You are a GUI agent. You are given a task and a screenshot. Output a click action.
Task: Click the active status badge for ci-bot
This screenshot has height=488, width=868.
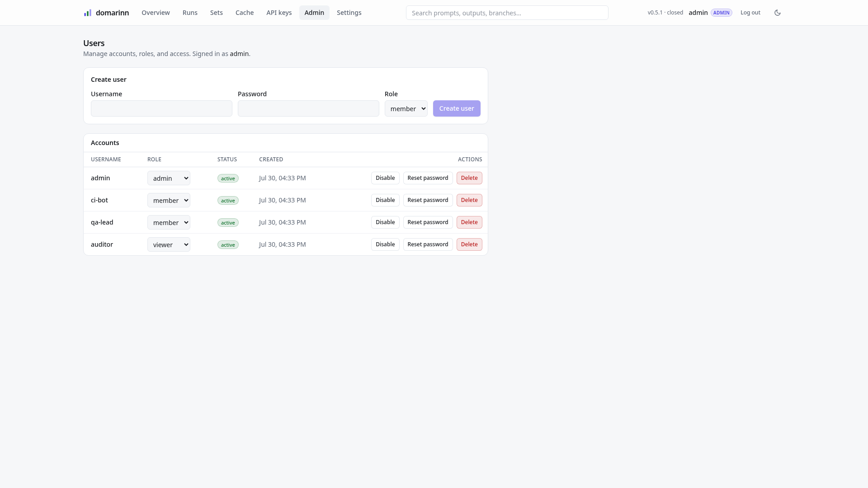pyautogui.click(x=228, y=201)
